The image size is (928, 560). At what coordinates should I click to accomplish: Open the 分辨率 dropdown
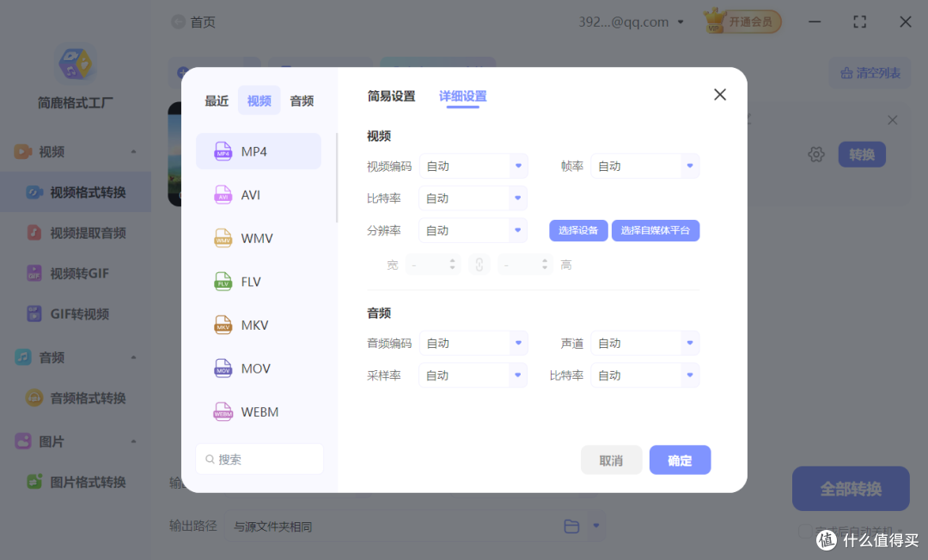473,230
